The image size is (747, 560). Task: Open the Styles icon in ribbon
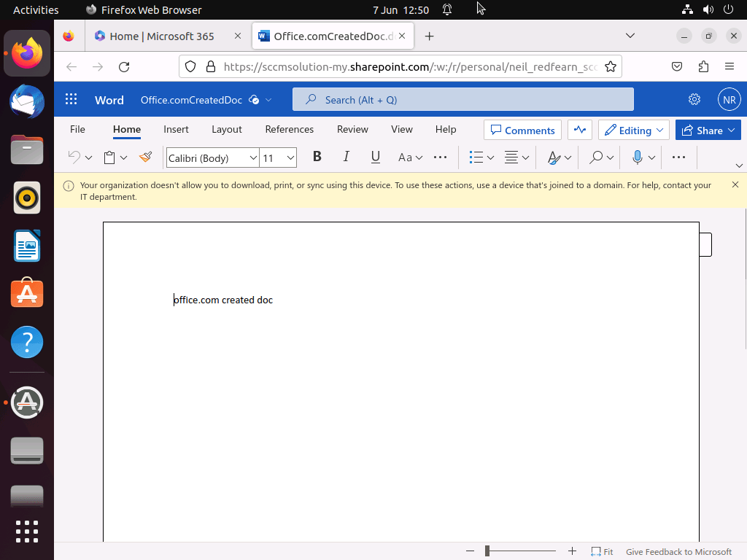pos(554,157)
